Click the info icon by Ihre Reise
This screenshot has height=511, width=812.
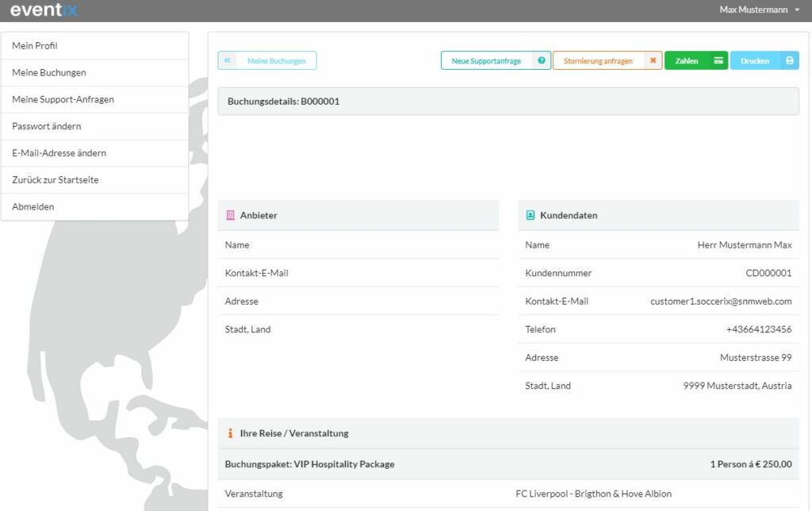coord(230,433)
